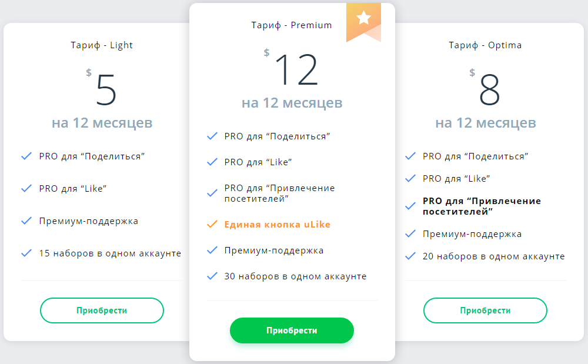Click the bold PRO Привлечение посетителей checkmark in Optima
The image size is (588, 364).
click(x=410, y=206)
